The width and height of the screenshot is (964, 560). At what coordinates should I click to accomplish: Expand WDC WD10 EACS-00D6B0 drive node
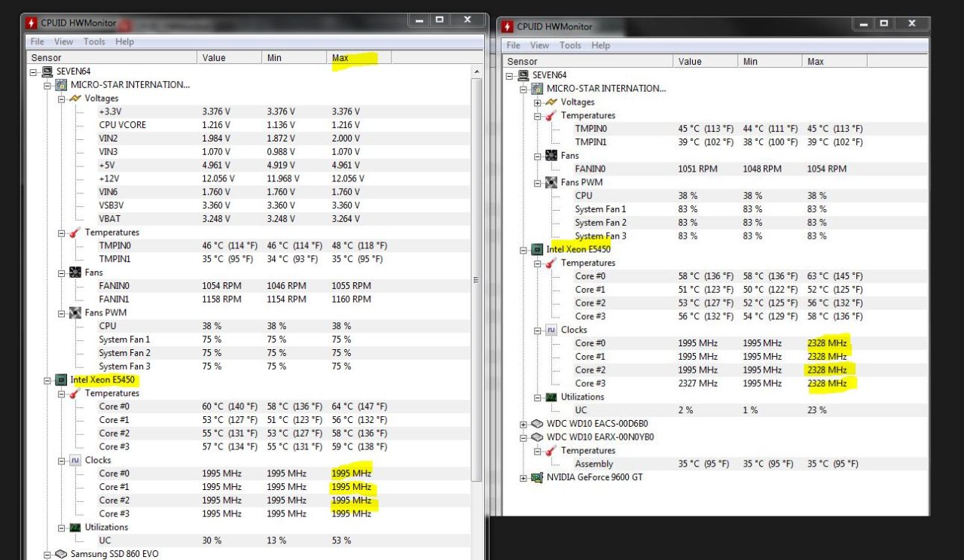[523, 424]
